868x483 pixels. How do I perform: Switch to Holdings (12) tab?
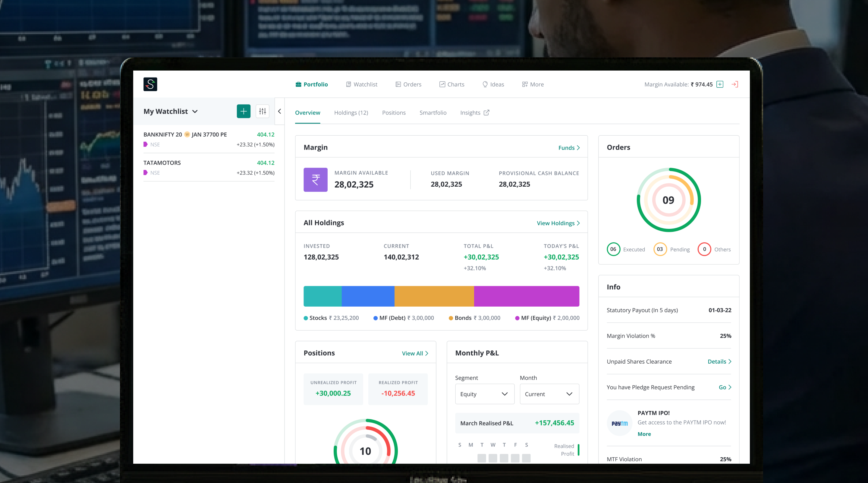[351, 112]
